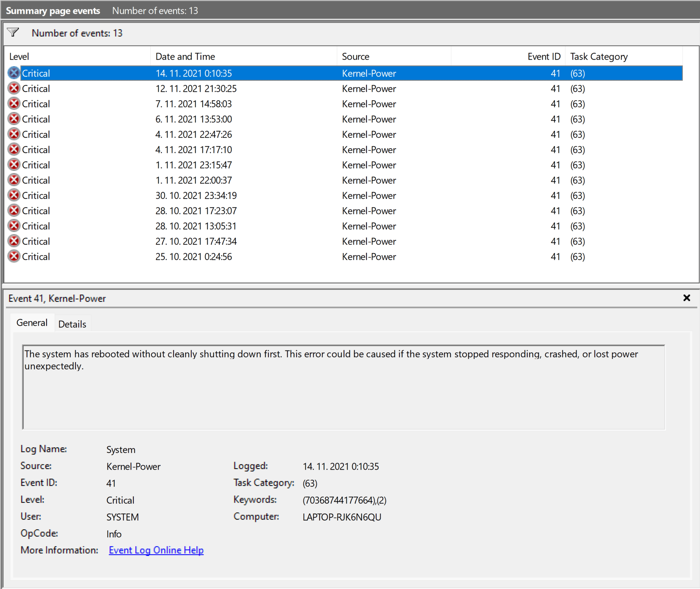The image size is (700, 589).
Task: Click the icon of selected 14. 11. 2021 event
Action: click(x=14, y=73)
